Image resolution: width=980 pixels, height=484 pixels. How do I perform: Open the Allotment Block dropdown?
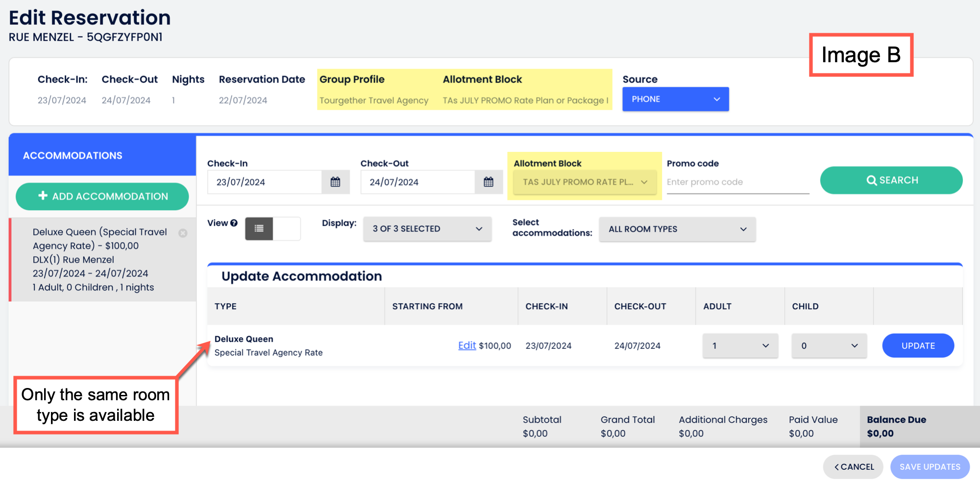pyautogui.click(x=585, y=182)
